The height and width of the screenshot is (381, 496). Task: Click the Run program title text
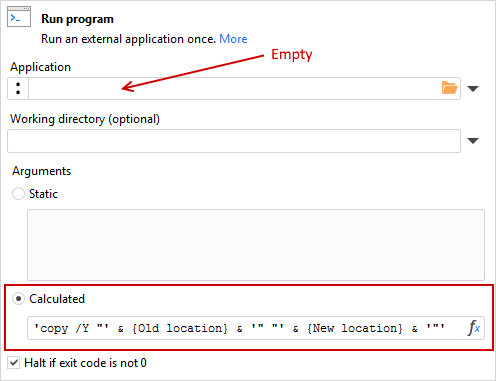[77, 19]
